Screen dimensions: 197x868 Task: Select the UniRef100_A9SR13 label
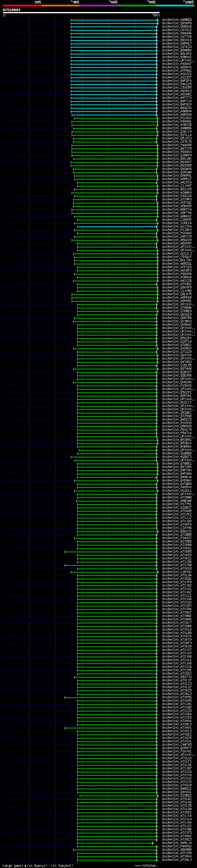[176, 91]
